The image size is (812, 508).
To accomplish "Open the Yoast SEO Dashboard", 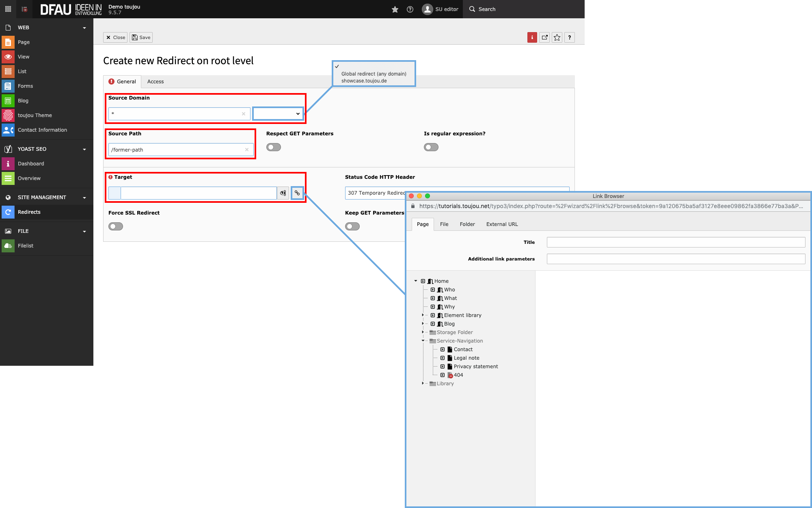I will [x=31, y=163].
